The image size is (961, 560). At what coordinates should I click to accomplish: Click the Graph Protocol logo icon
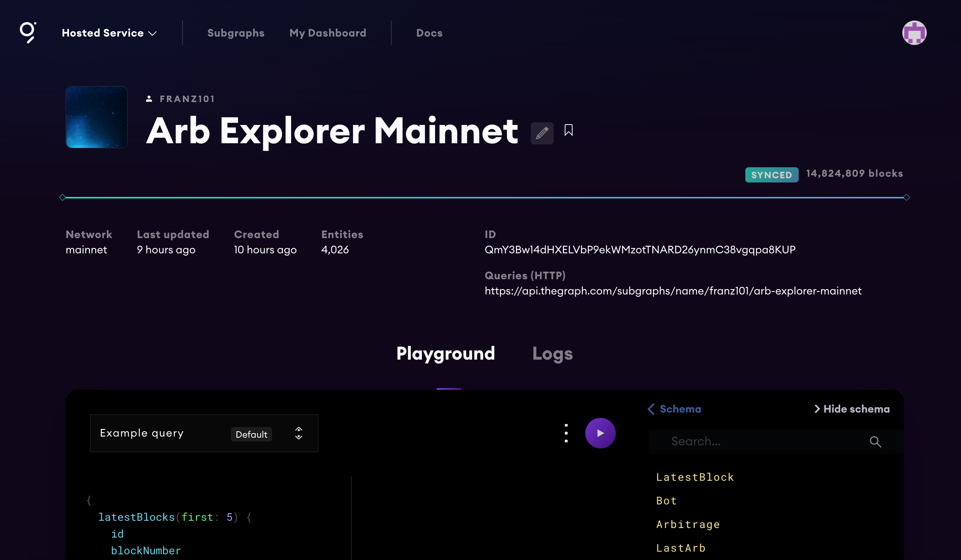click(x=27, y=32)
